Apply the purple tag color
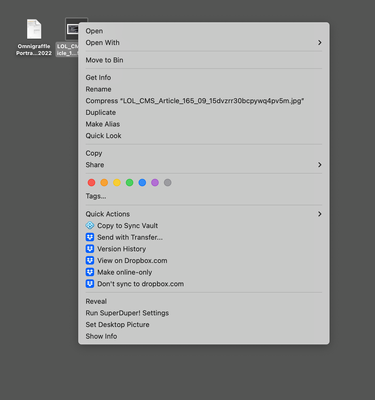This screenshot has width=375, height=400. click(x=155, y=183)
